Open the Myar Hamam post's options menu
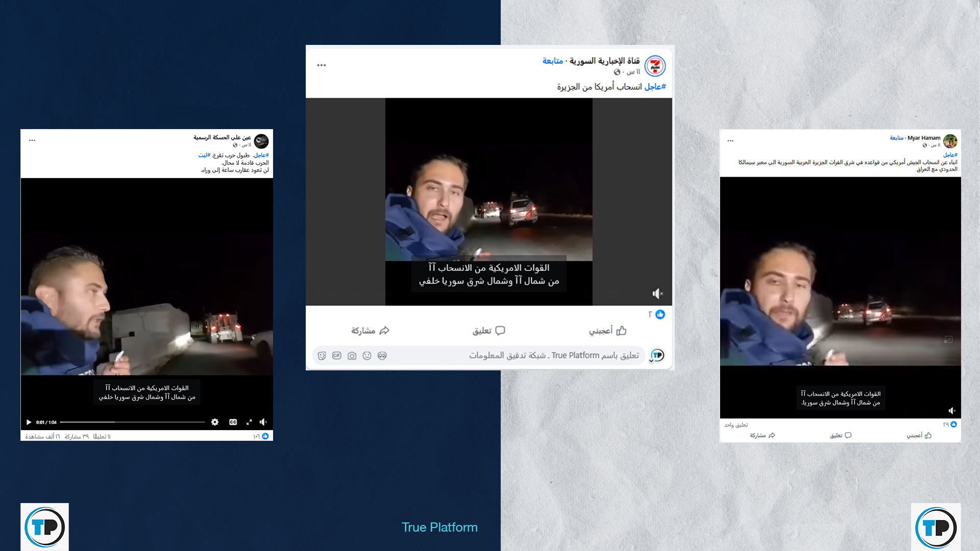This screenshot has height=551, width=980. (x=730, y=141)
